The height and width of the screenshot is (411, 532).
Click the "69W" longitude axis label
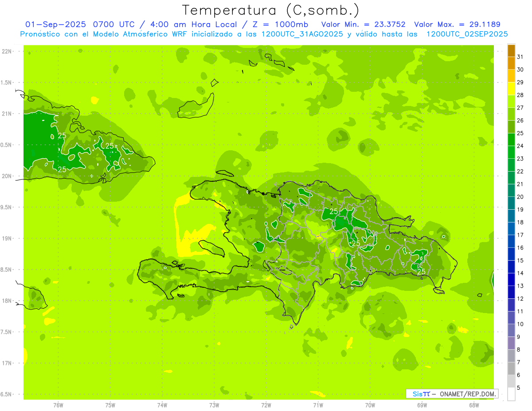coord(422,405)
